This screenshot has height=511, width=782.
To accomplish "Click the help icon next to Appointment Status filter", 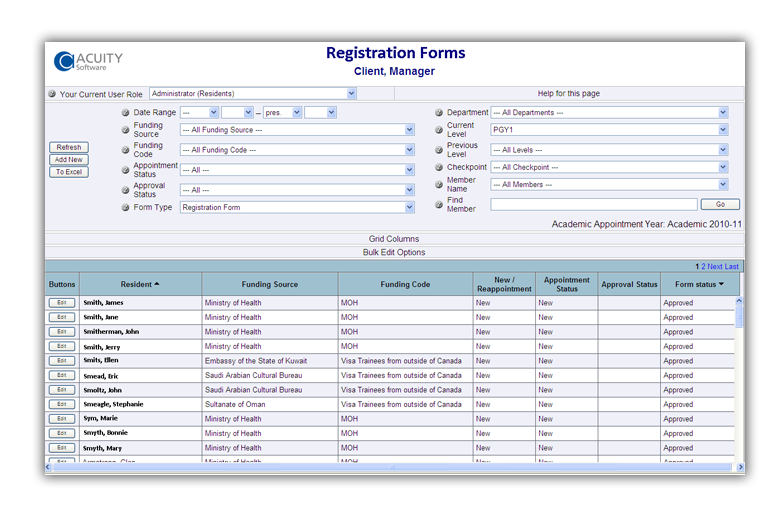I will (x=126, y=170).
